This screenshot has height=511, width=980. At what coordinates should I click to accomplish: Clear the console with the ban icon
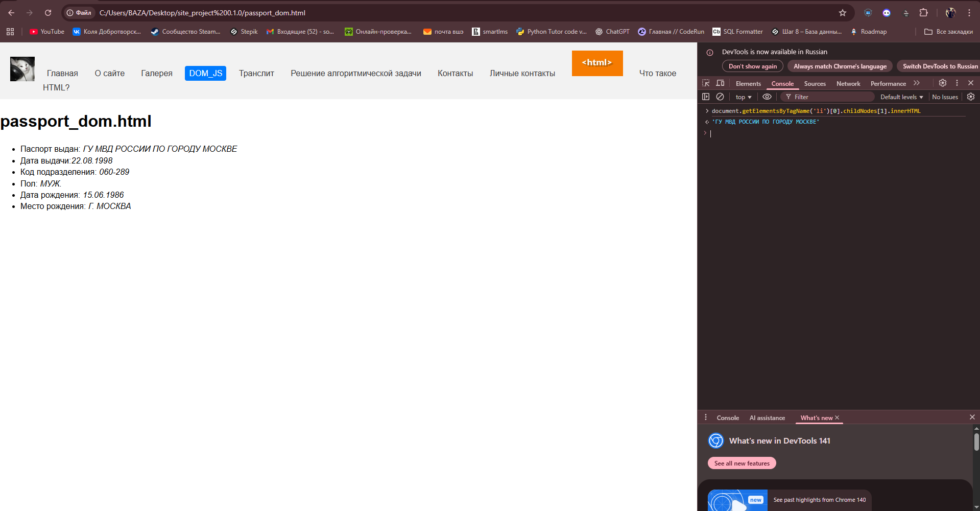(x=720, y=97)
